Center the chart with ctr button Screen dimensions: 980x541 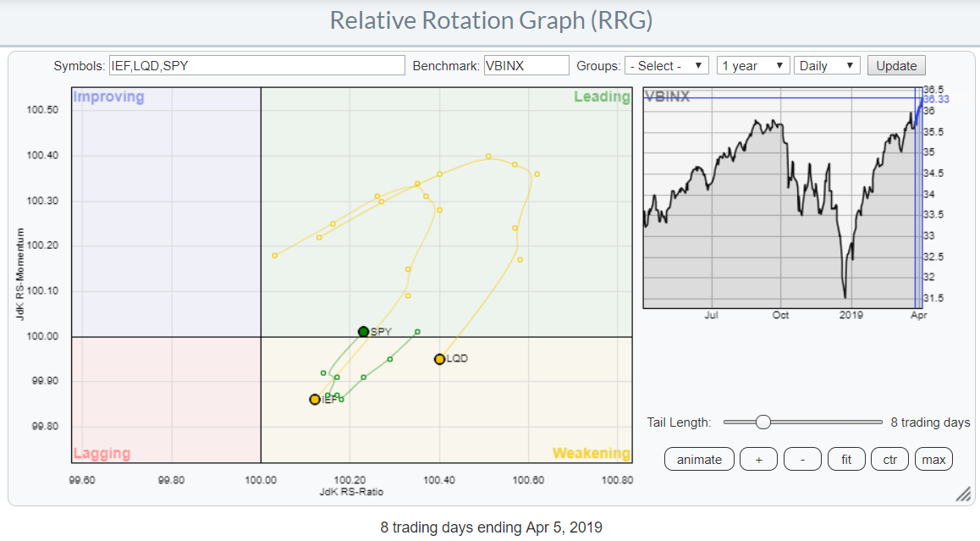889,459
